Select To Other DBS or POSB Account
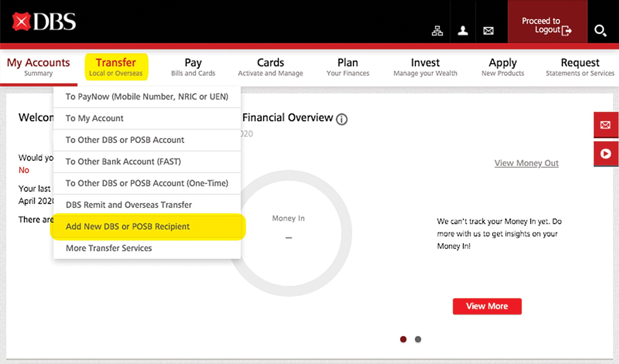619x364 pixels. pyautogui.click(x=147, y=140)
